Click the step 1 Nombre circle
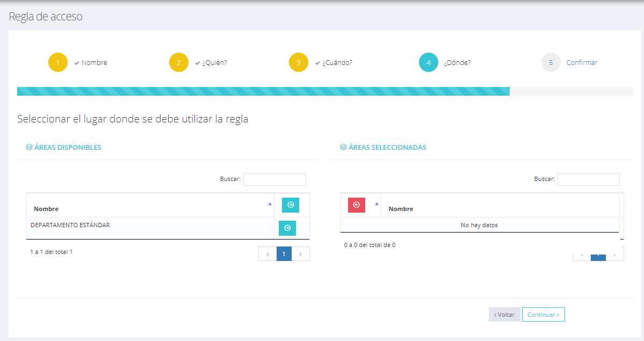Image resolution: width=644 pixels, height=341 pixels. 58,62
